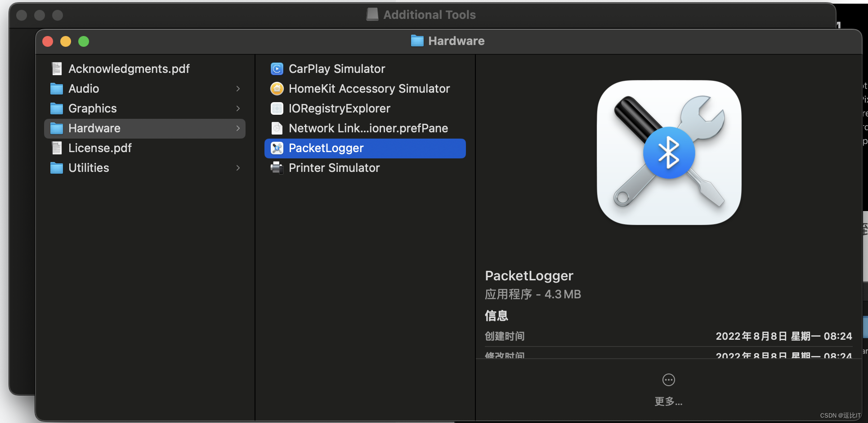This screenshot has width=868, height=423.
Task: Click the Hardware folder icon in the title bar
Action: point(417,40)
